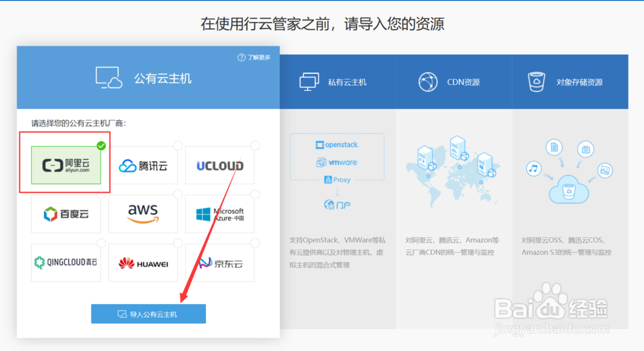Click the vmware logo
644x351 pixels.
click(337, 162)
